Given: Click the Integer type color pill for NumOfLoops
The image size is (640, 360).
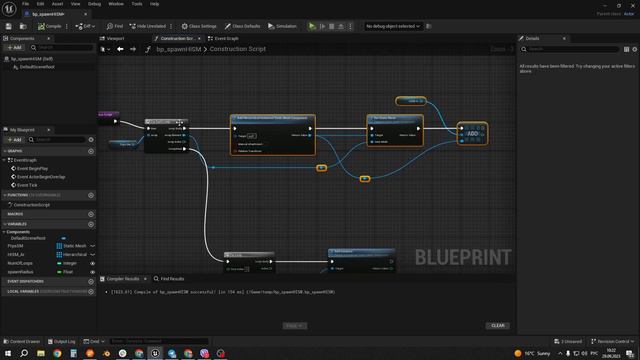Looking at the screenshot, I should tap(59, 263).
